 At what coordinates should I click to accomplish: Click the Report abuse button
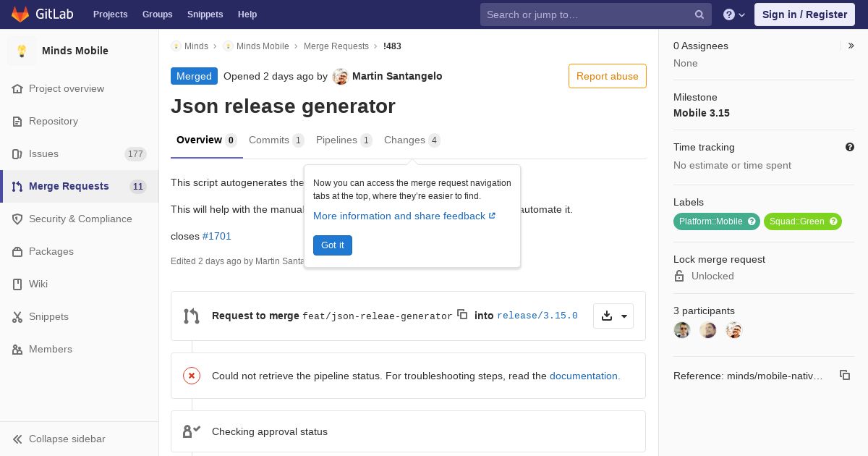(608, 76)
